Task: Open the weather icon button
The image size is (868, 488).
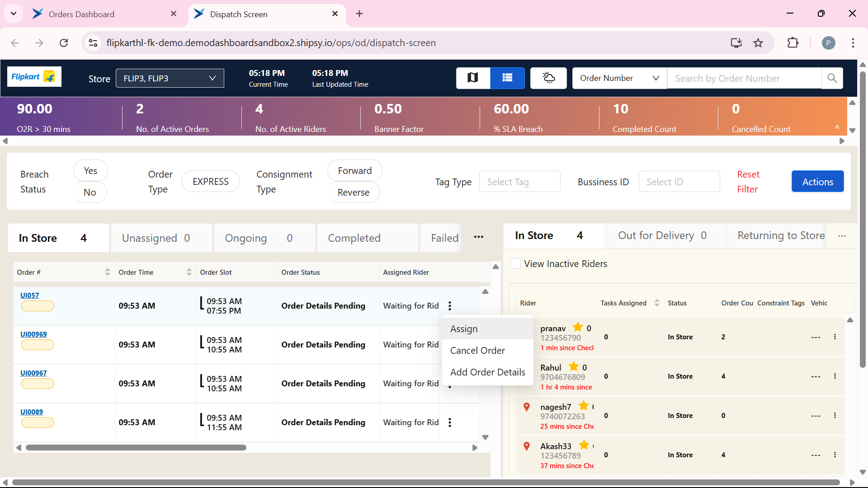Action: [548, 78]
